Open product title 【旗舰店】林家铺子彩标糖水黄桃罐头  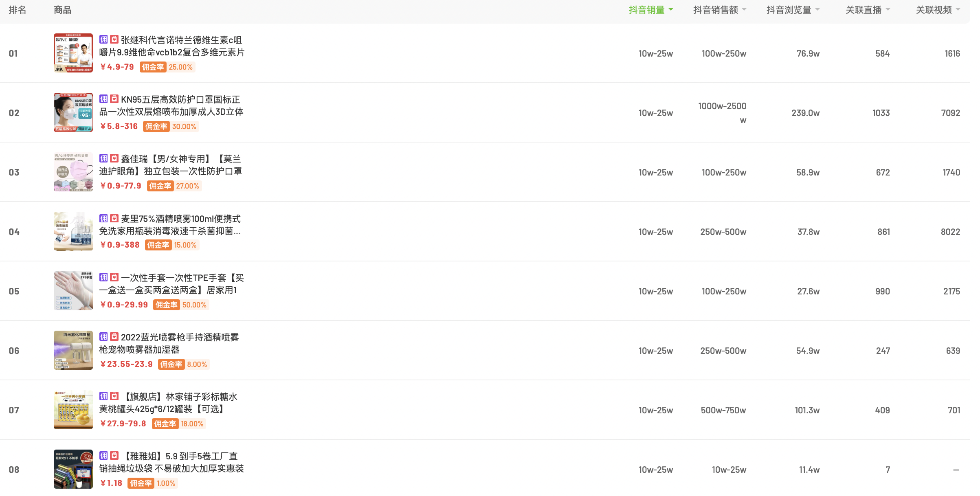(169, 403)
